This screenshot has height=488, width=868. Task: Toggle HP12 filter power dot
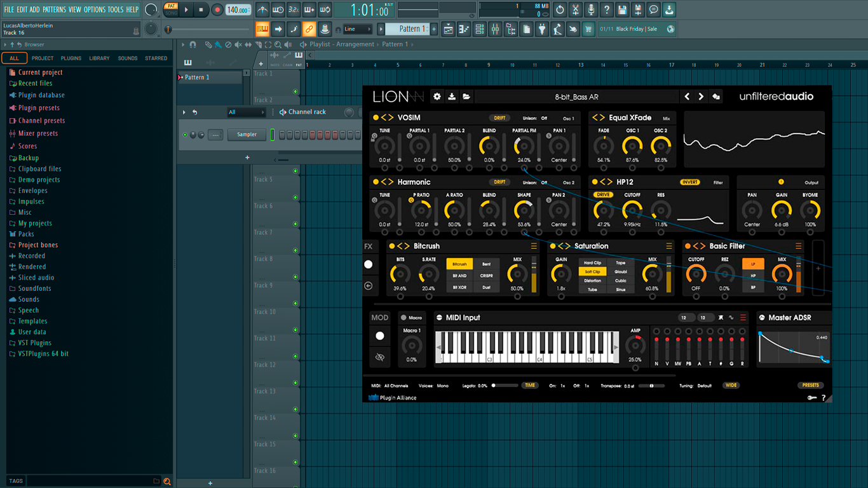595,182
